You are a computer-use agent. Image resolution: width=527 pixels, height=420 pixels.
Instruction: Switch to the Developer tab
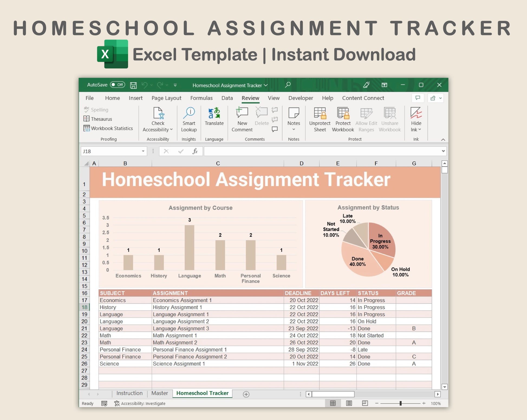click(301, 98)
